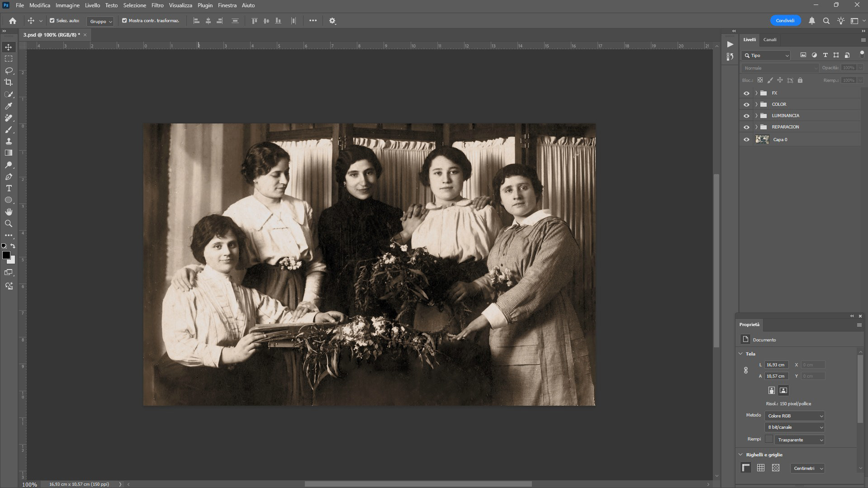Expand the REPARACION layer group

tap(756, 127)
